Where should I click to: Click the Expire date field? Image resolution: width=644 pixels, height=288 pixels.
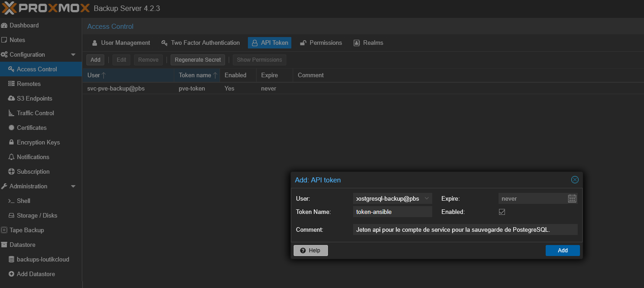(532, 198)
